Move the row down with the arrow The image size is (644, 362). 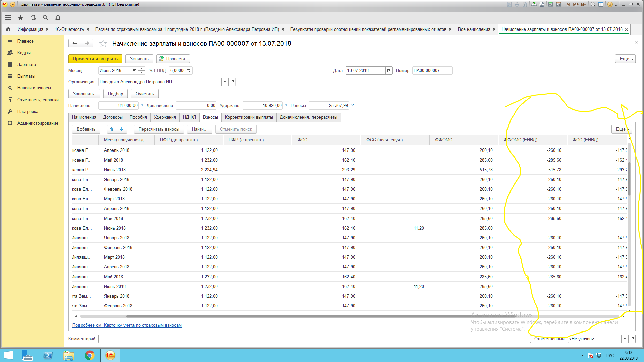122,129
